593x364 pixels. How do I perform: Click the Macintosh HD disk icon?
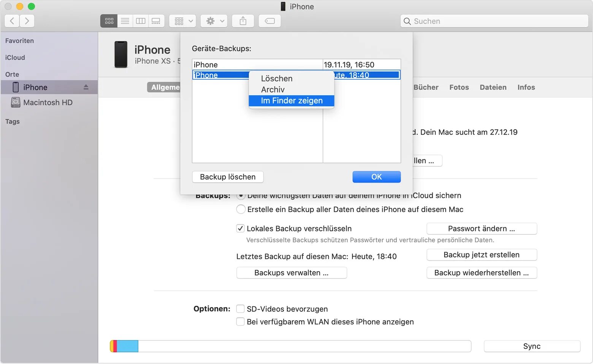pos(16,102)
